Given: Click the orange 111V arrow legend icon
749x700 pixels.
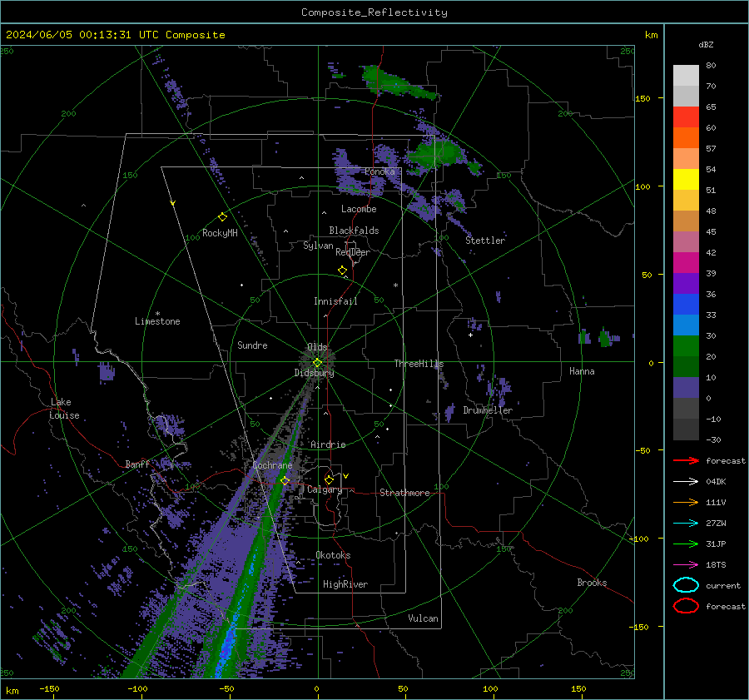Looking at the screenshot, I should tap(686, 502).
